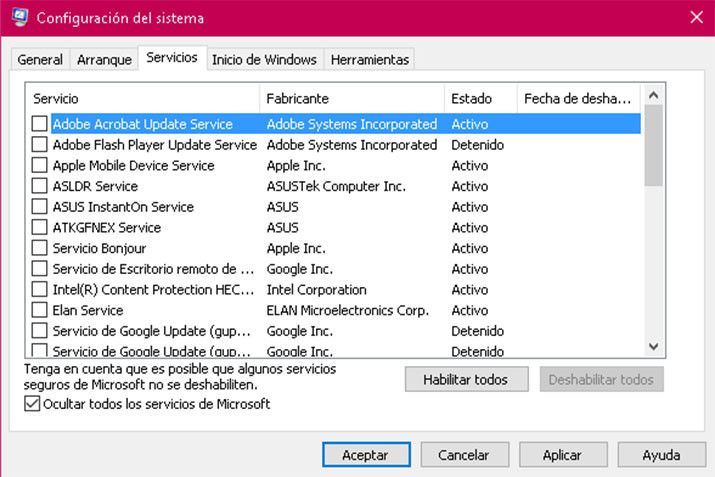Open the Inicio de Windows tab
Viewport: 715px width, 477px height.
264,60
